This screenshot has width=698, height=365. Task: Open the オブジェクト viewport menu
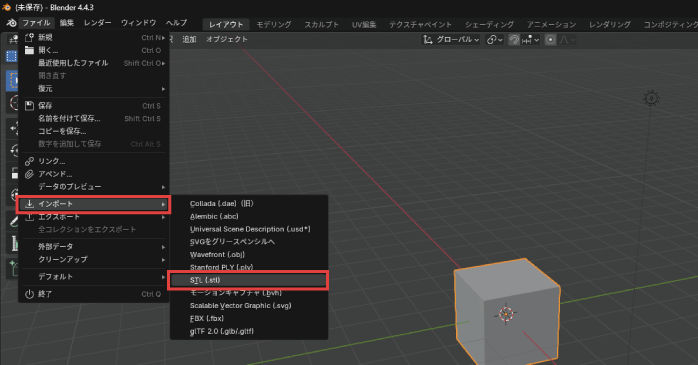pos(227,40)
